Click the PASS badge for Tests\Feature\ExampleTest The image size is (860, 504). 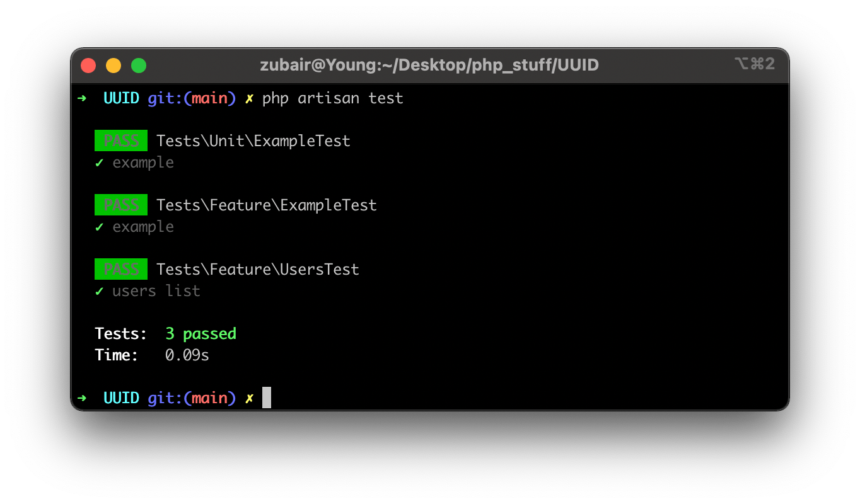coord(120,204)
